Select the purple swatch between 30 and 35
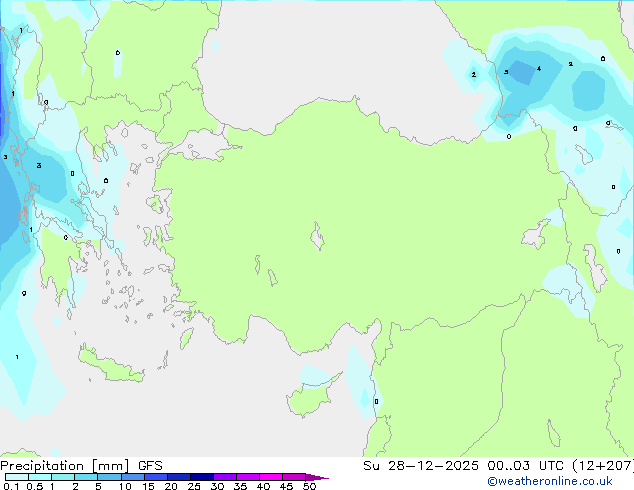The height and width of the screenshot is (490, 634). (x=225, y=477)
